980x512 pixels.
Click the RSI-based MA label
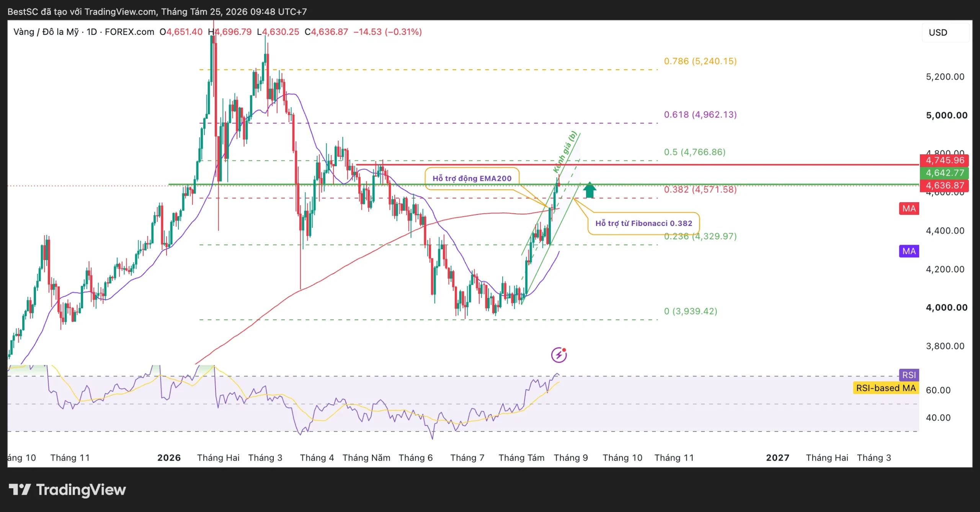click(x=886, y=388)
